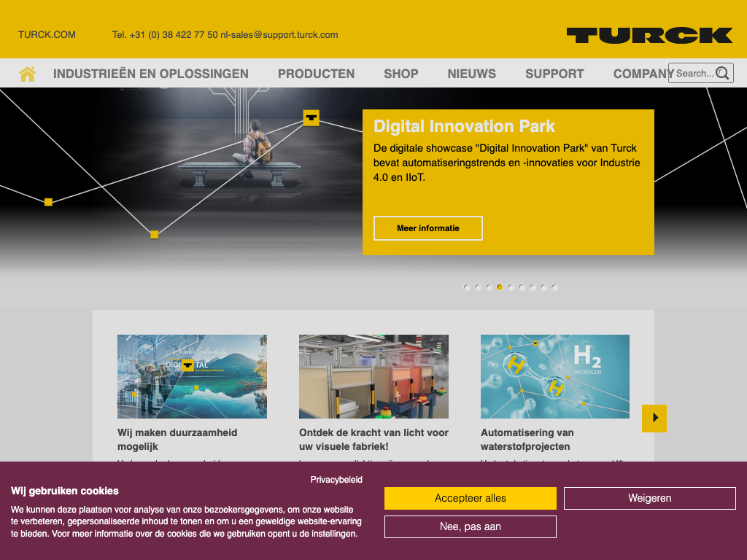Open the Privacybeleid link
The width and height of the screenshot is (747, 560).
336,480
